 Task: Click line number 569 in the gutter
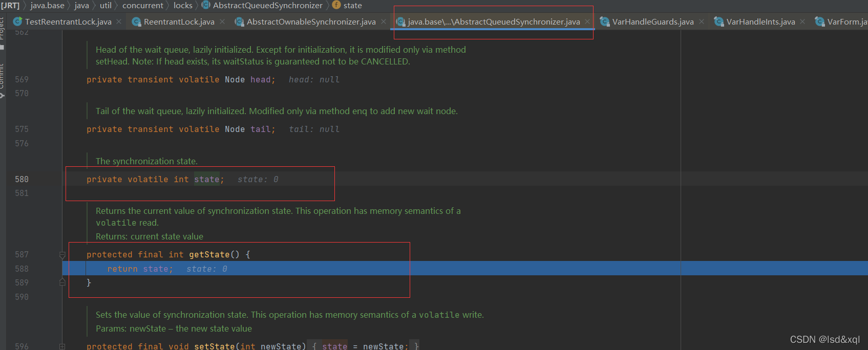[22, 79]
